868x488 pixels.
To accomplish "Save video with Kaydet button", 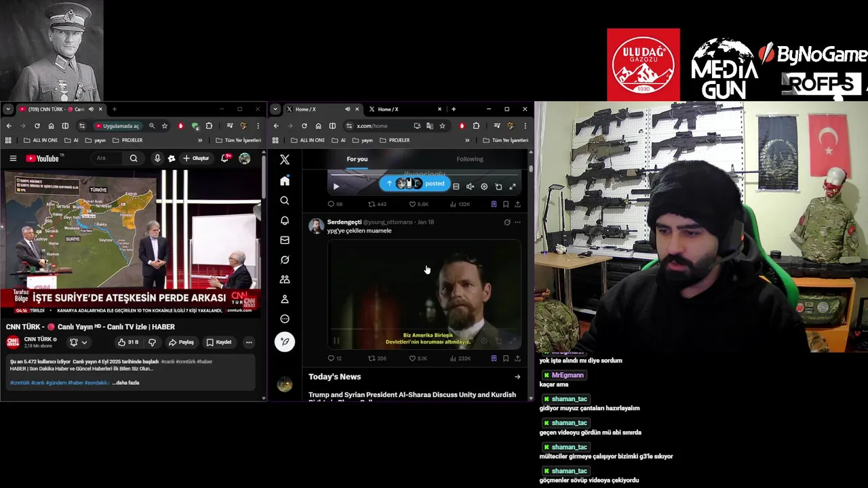I will [x=219, y=342].
